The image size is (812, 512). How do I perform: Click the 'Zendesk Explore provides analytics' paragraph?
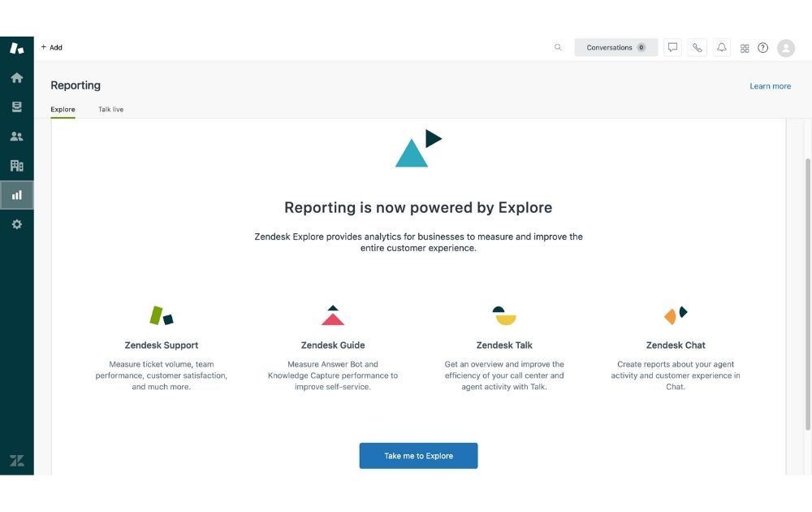[x=418, y=242]
